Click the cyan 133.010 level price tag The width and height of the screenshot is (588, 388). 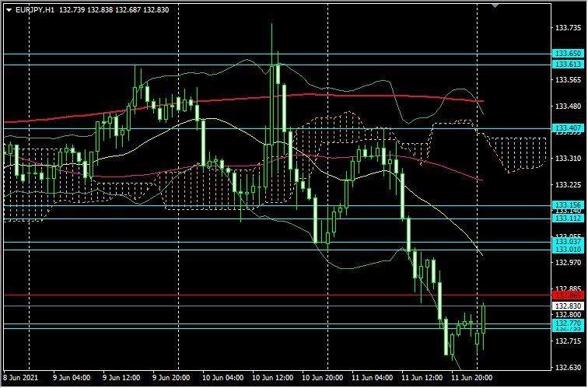tap(568, 250)
